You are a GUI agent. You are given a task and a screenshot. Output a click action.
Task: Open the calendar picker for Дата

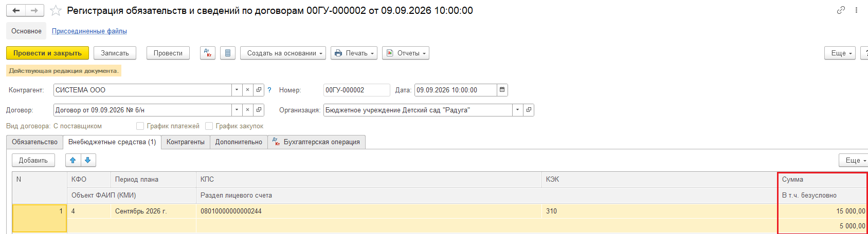click(502, 90)
